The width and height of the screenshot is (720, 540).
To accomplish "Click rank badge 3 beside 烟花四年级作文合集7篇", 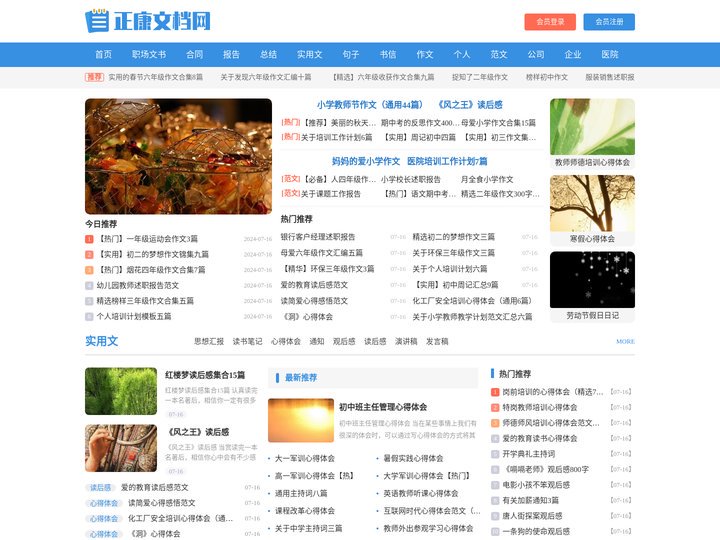I will (89, 270).
